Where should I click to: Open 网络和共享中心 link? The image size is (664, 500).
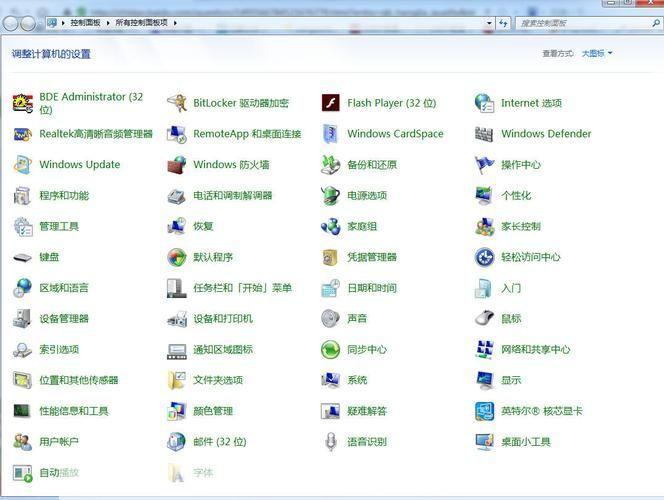click(536, 350)
